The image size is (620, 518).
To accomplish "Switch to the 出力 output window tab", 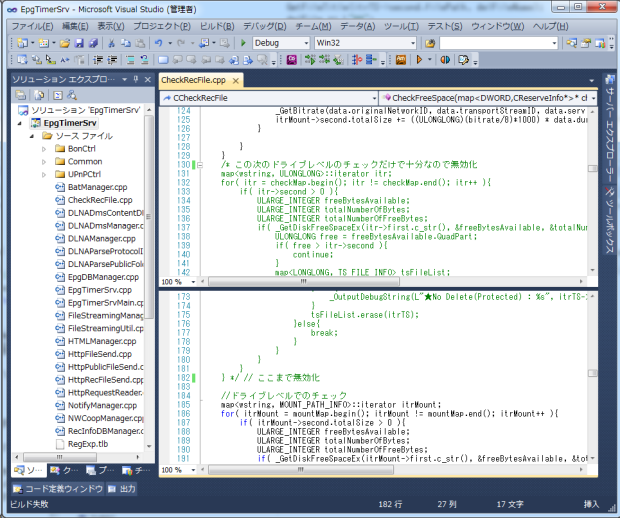I will (x=122, y=489).
